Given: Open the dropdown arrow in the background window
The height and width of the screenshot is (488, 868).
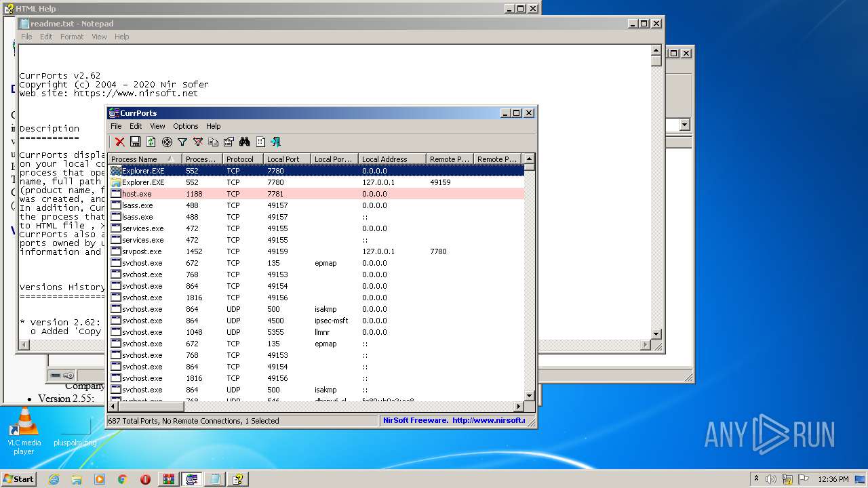Looking at the screenshot, I should [x=684, y=125].
